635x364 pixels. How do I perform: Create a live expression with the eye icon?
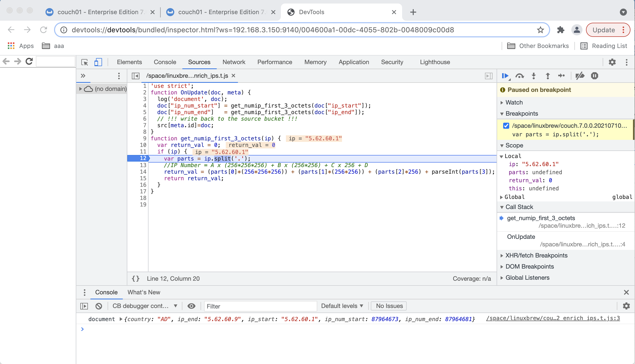pos(191,306)
